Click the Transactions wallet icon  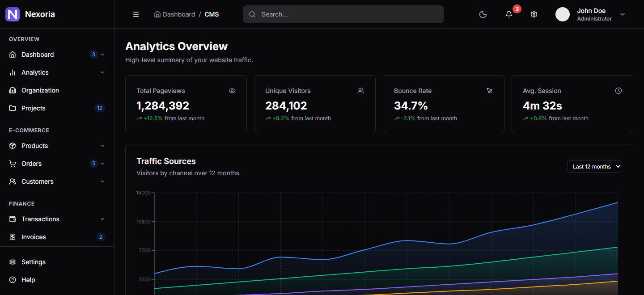pyautogui.click(x=13, y=219)
